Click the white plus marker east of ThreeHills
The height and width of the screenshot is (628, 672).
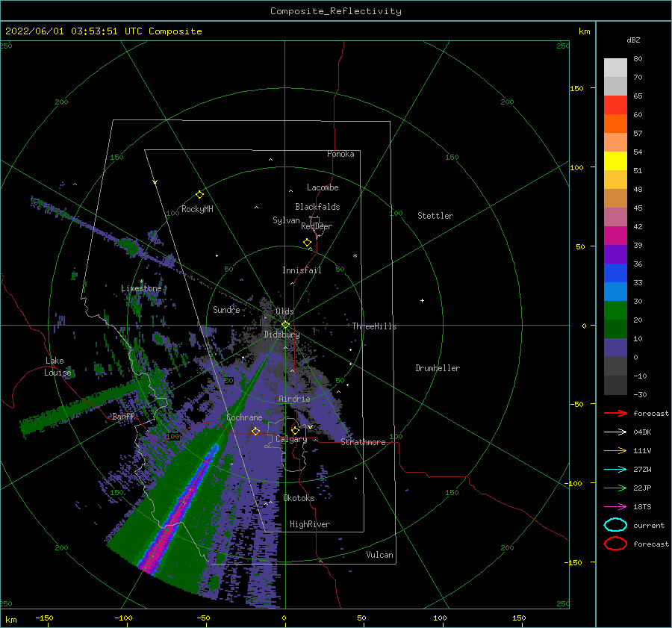click(422, 300)
